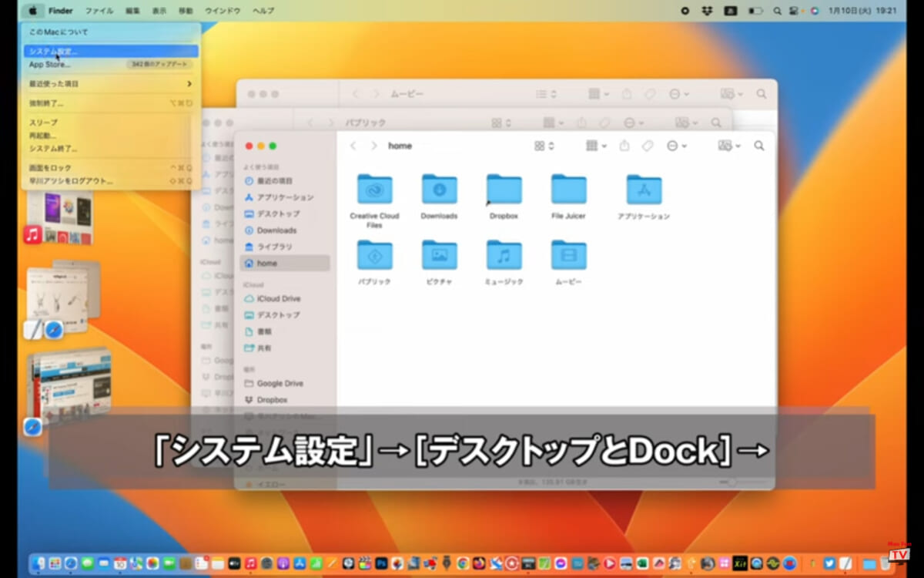Activate Siri from the menu bar
924x578 pixels.
click(x=815, y=11)
